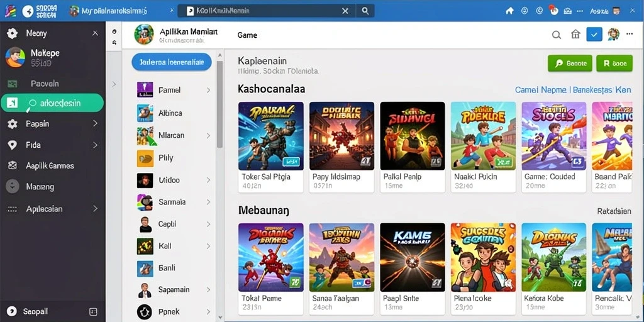Click the Kall category icon
644x322 pixels.
145,246
